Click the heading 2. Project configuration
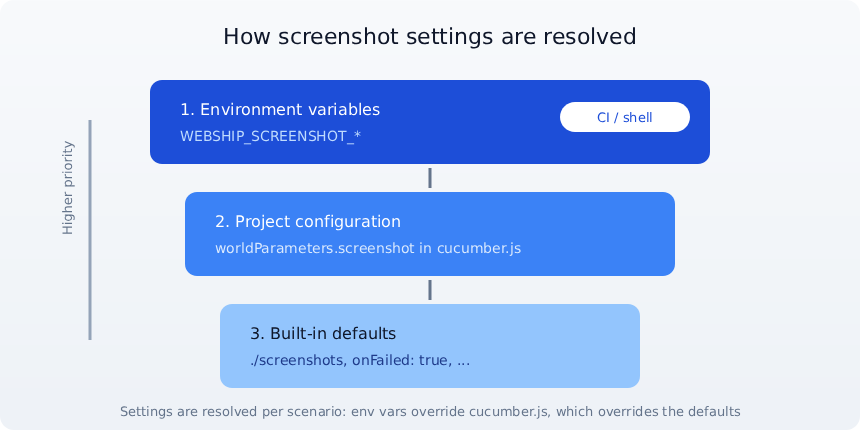The height and width of the screenshot is (430, 860). pos(308,222)
